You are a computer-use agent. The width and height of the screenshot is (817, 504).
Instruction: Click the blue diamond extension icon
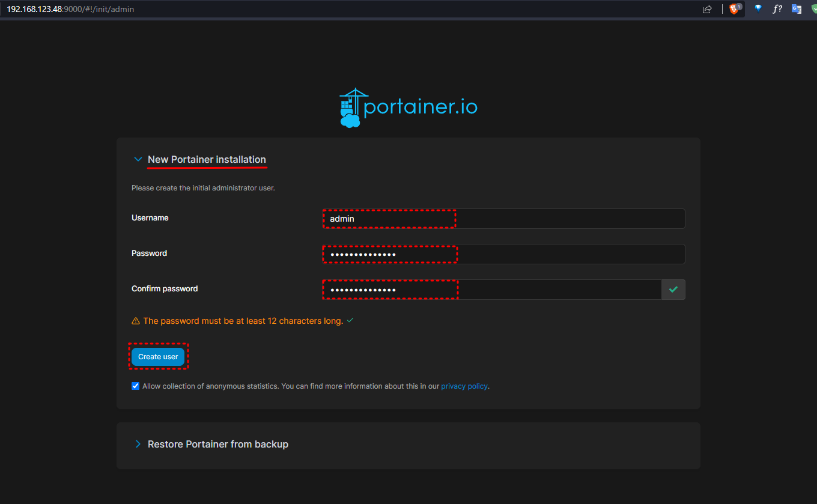(x=758, y=9)
